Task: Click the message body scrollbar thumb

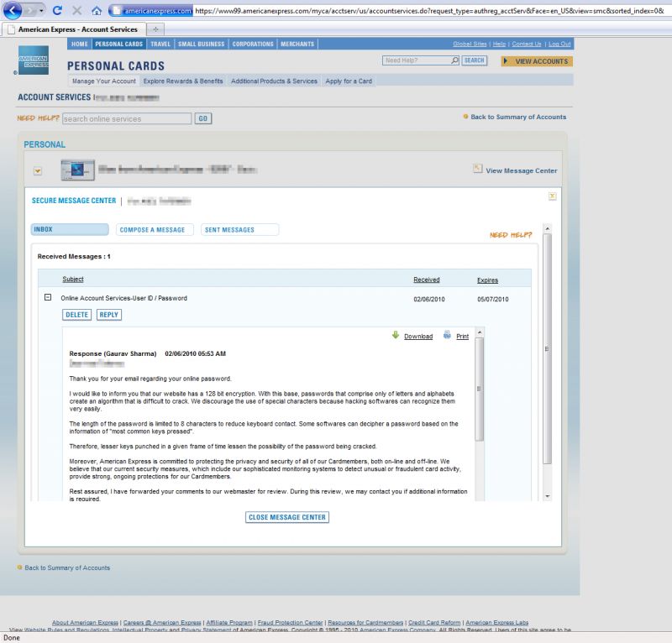Action: point(480,389)
